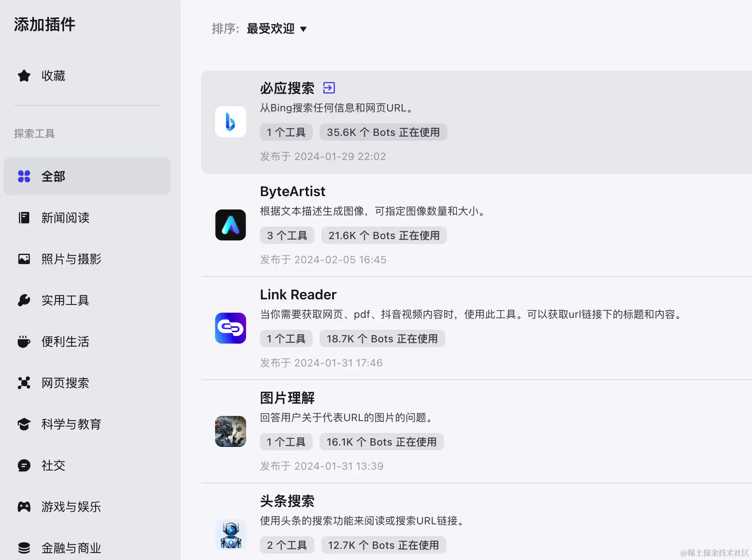Click the 排序: label
Viewport: 752px width, 560px height.
(225, 29)
